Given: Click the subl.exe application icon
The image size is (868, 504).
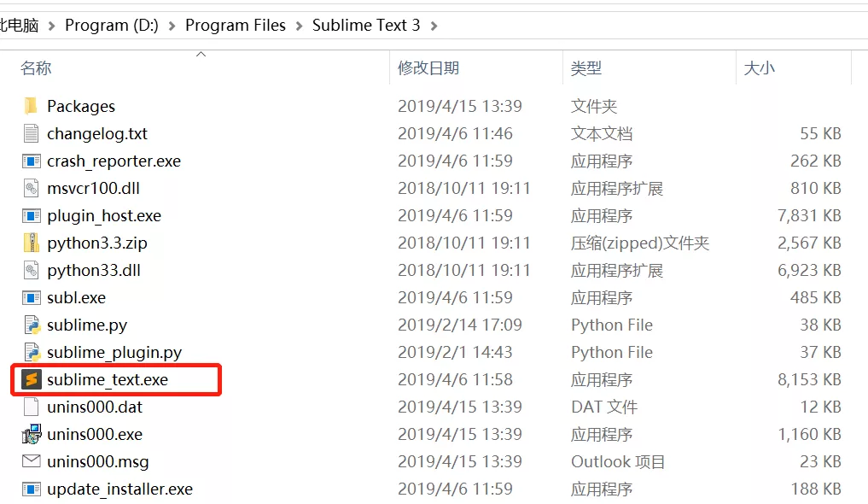Looking at the screenshot, I should pos(31,298).
